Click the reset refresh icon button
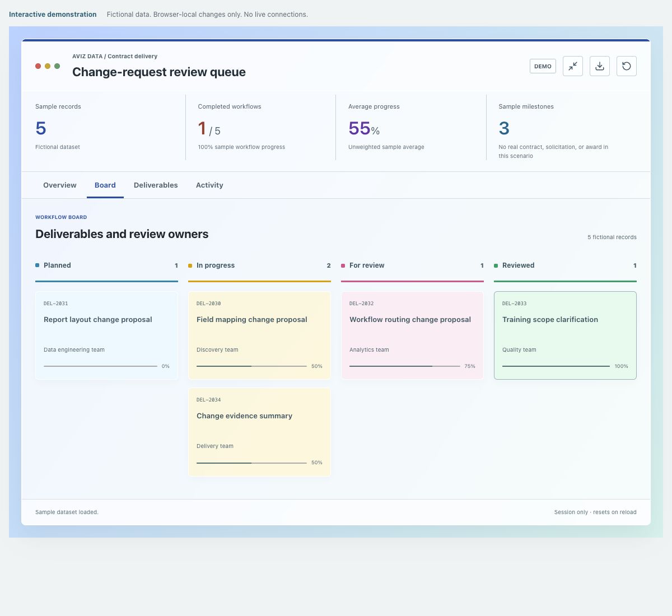Image resolution: width=672 pixels, height=616 pixels. [627, 66]
